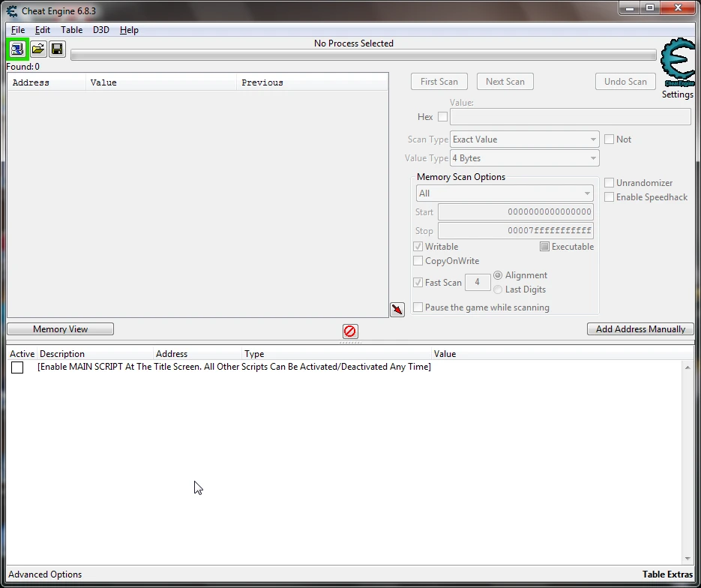Enable Hex value input

click(x=442, y=116)
